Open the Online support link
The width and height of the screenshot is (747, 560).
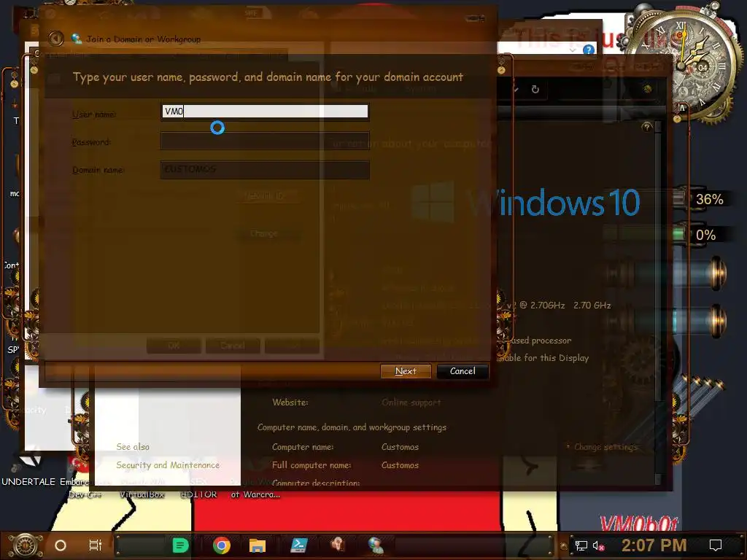tap(411, 402)
